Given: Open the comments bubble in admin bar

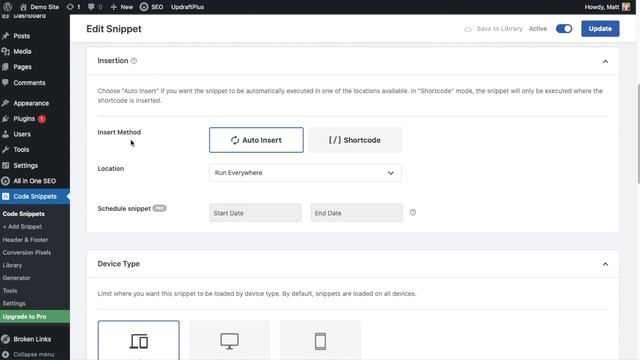Looking at the screenshot, I should coord(95,7).
